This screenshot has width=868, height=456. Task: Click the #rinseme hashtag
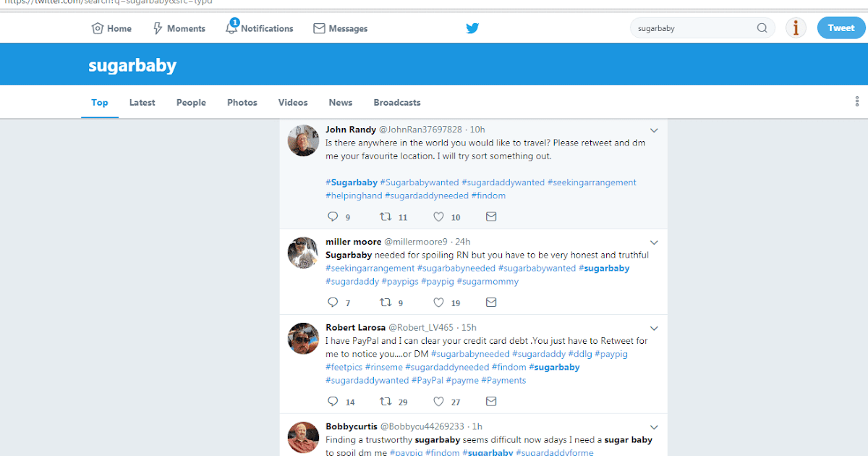pos(383,367)
